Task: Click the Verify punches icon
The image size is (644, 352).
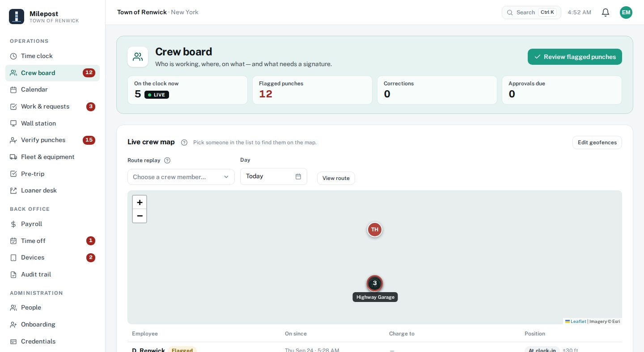Action: pos(13,140)
